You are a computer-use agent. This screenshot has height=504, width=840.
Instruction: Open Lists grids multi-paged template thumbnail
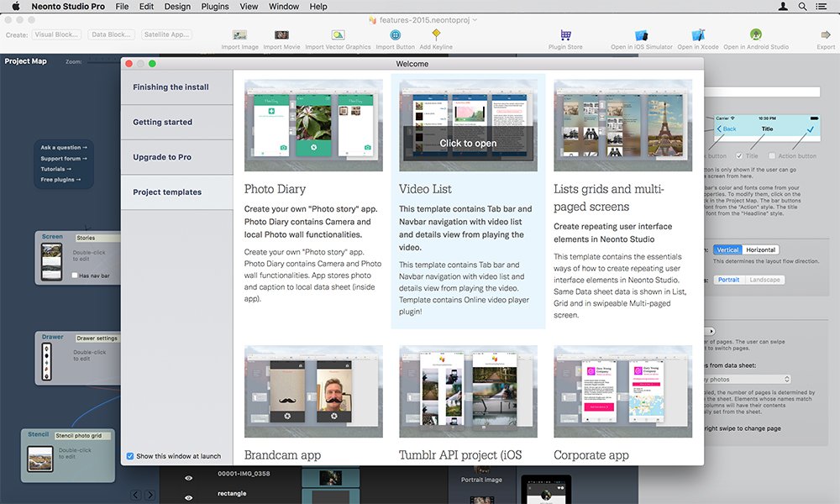coord(623,125)
